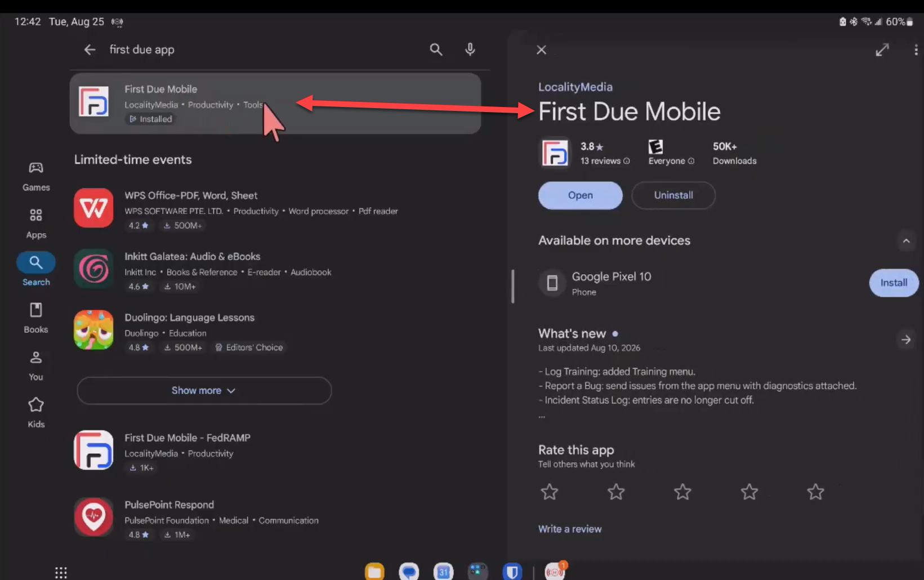Select 'First Due Mobile - FedRAMP' title
Viewport: 924px width, 580px height.
pyautogui.click(x=188, y=438)
